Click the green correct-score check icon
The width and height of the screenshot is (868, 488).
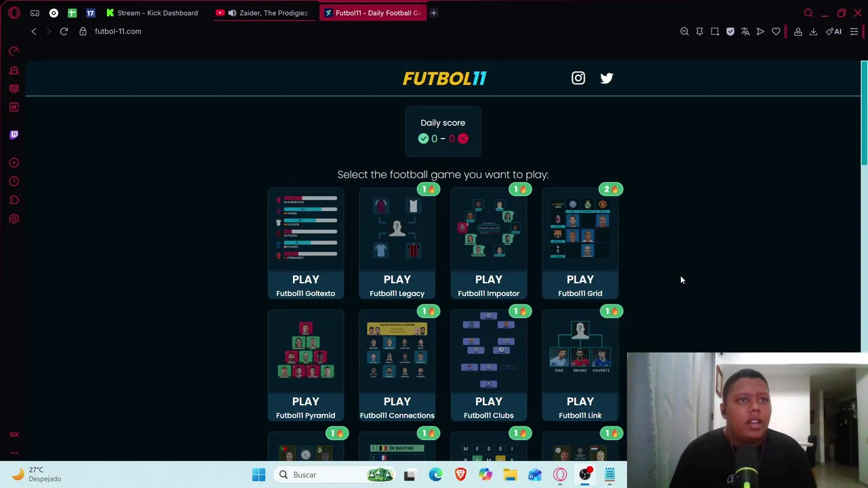(424, 138)
